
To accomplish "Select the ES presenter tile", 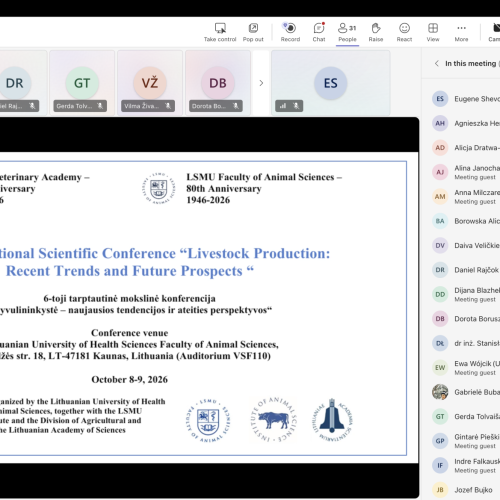I will click(331, 83).
